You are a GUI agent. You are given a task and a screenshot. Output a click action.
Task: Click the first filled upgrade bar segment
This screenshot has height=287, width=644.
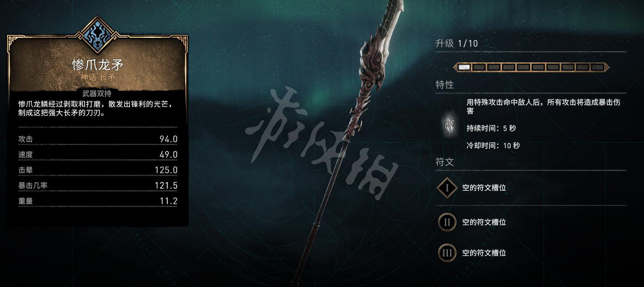464,67
